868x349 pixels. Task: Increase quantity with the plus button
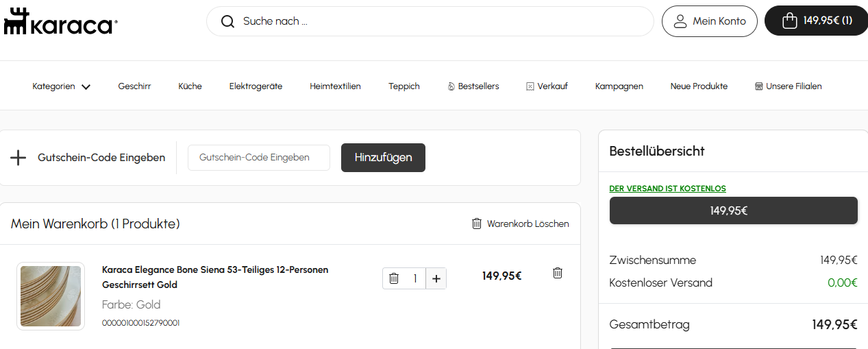coord(436,278)
